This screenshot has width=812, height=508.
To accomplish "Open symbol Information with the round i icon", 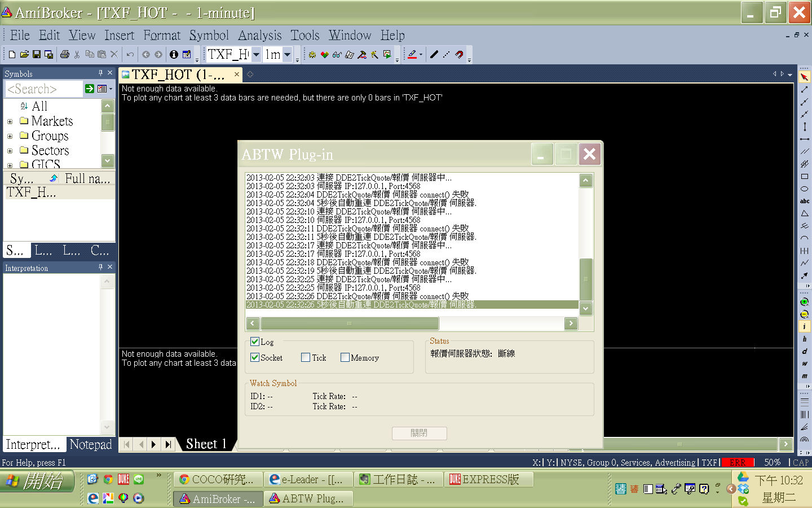I will click(x=174, y=55).
